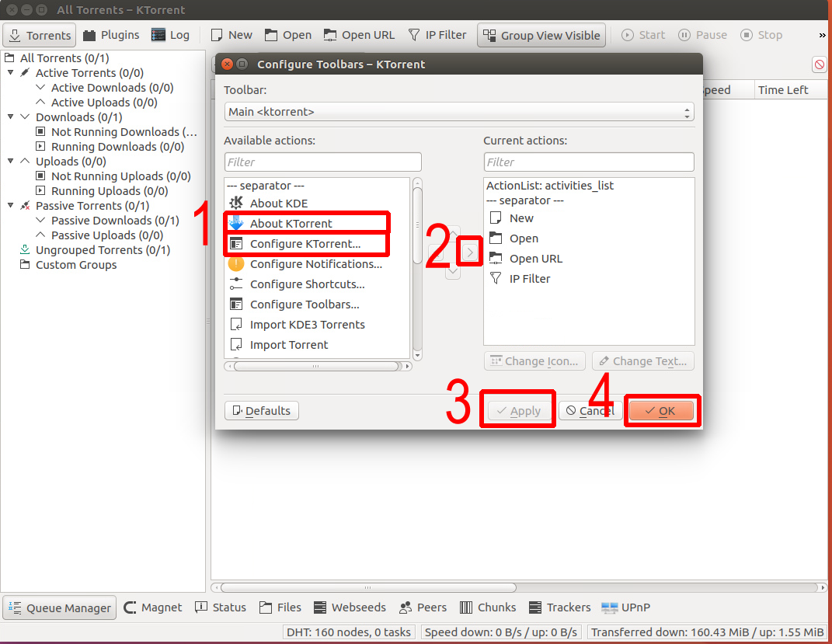Toggle the Group View Visible button

coord(541,35)
